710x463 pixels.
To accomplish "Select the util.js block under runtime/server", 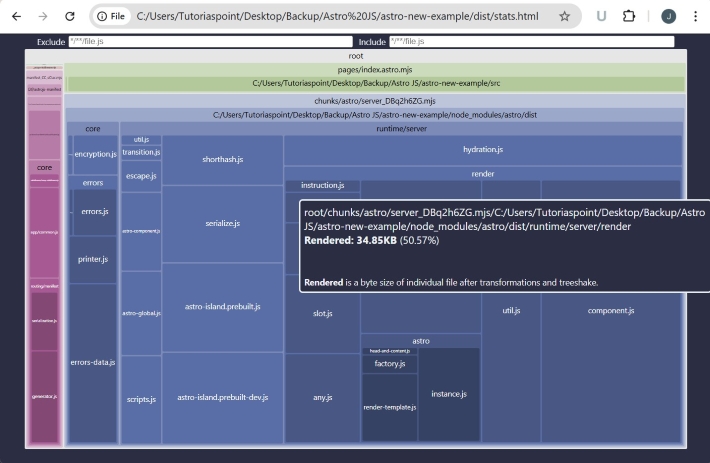I will [141, 140].
